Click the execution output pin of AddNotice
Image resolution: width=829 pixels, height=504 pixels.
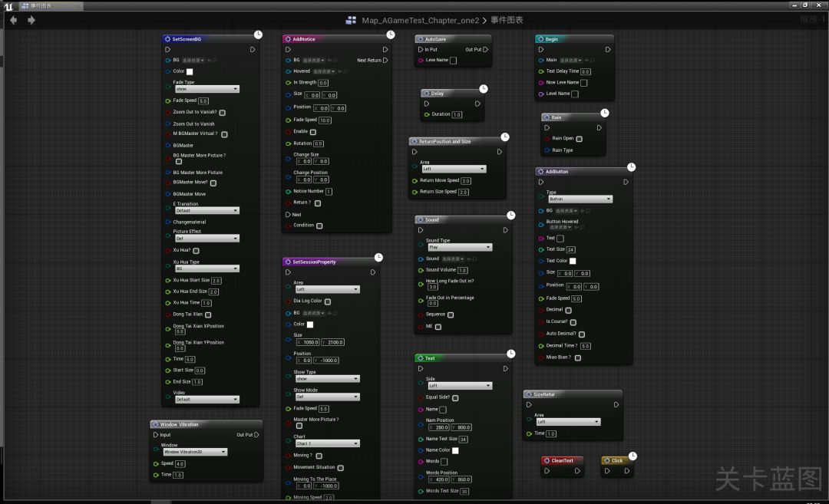[x=385, y=49]
